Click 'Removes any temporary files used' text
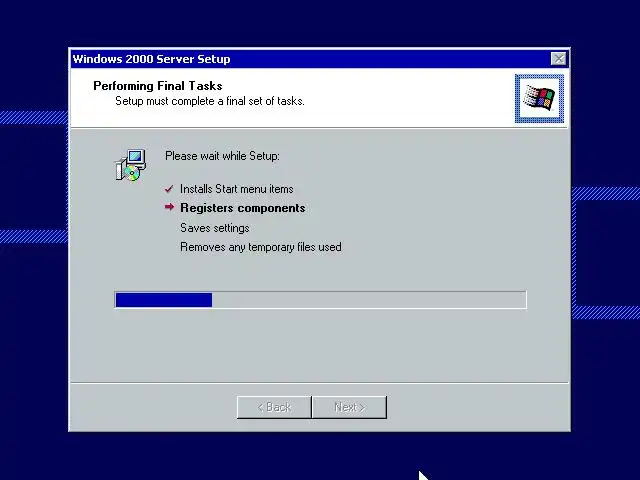Screen dimensions: 640x480 click(261, 247)
